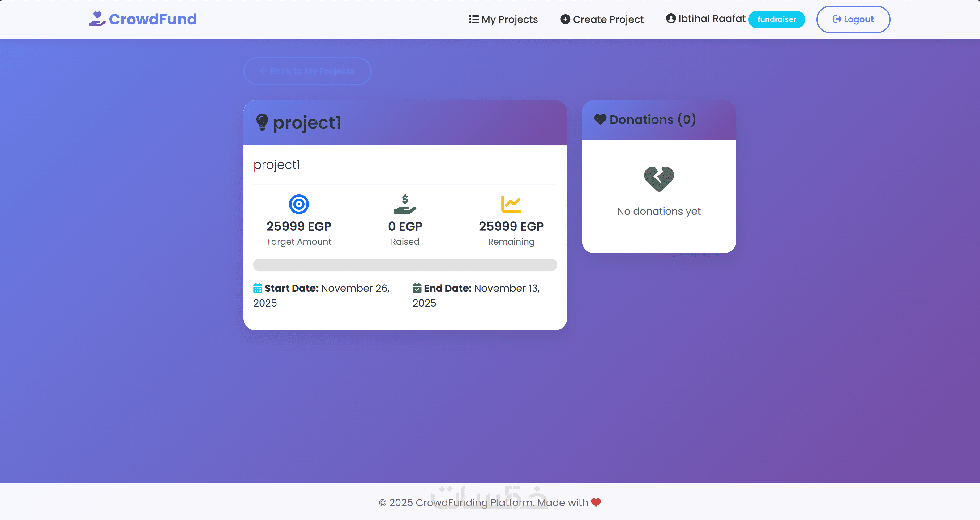Click the heart icon beside Donations header
This screenshot has width=980, height=520.
point(600,119)
